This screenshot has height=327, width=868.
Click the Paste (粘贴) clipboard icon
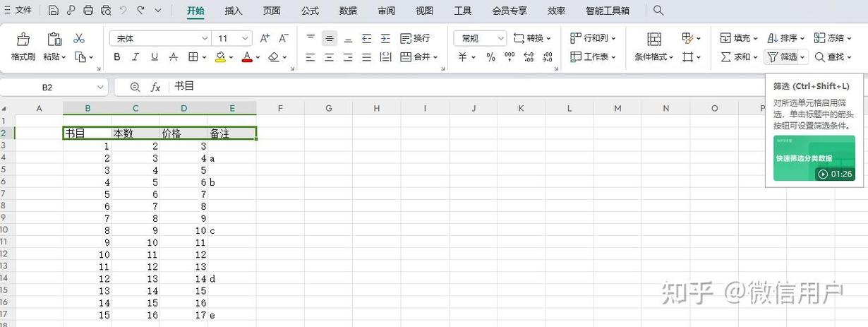point(54,39)
